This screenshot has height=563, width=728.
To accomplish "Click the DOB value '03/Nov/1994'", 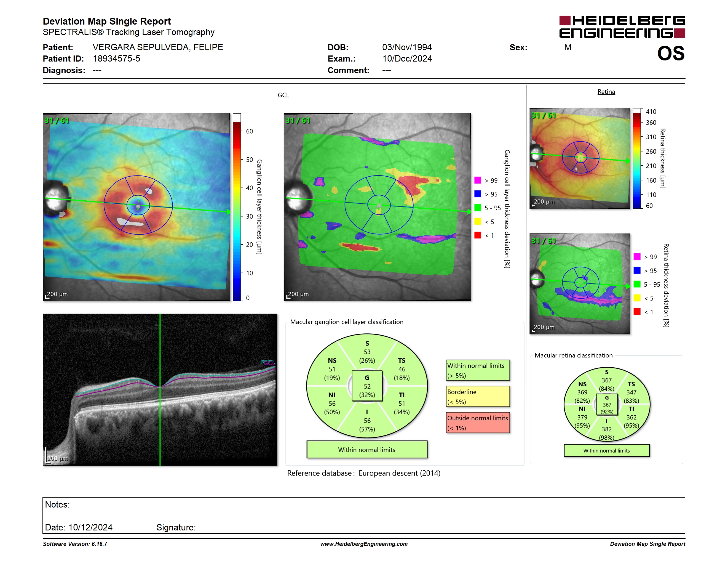I will [407, 47].
